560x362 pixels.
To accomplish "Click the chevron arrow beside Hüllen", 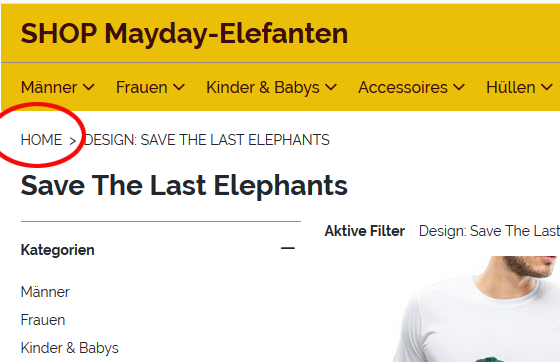I will 547,87.
